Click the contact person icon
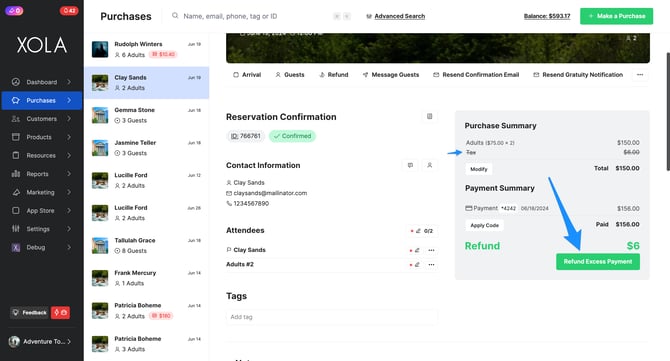This screenshot has width=670, height=361. point(429,165)
